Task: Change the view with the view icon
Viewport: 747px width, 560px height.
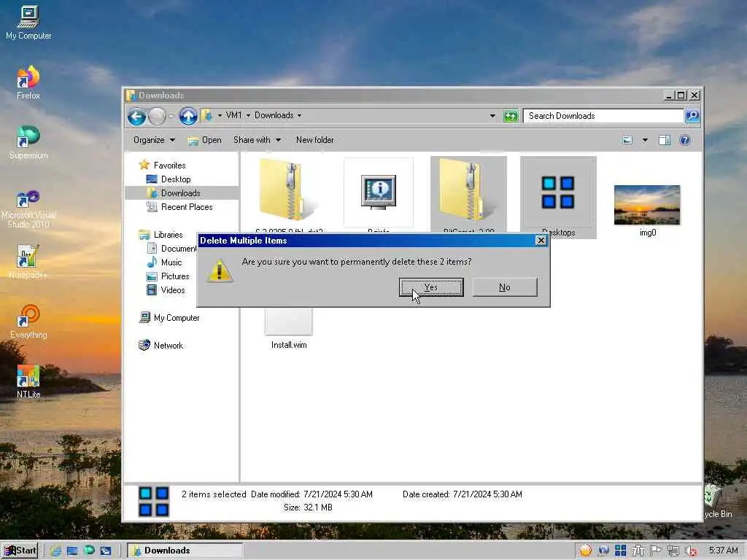Action: click(x=628, y=140)
